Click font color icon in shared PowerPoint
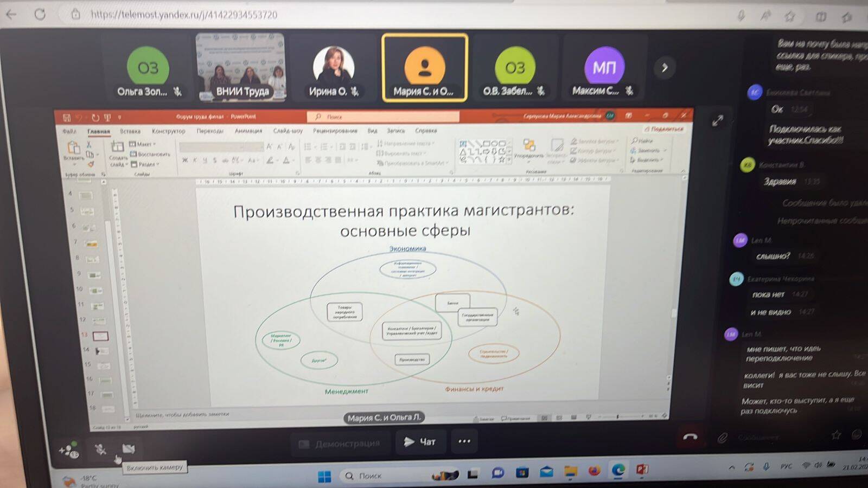This screenshot has height=488, width=868. 286,160
